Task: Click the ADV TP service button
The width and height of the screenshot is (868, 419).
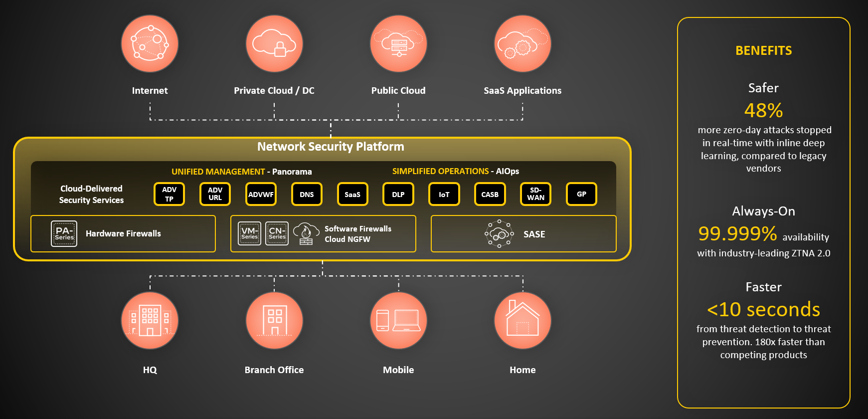Action: [x=169, y=194]
